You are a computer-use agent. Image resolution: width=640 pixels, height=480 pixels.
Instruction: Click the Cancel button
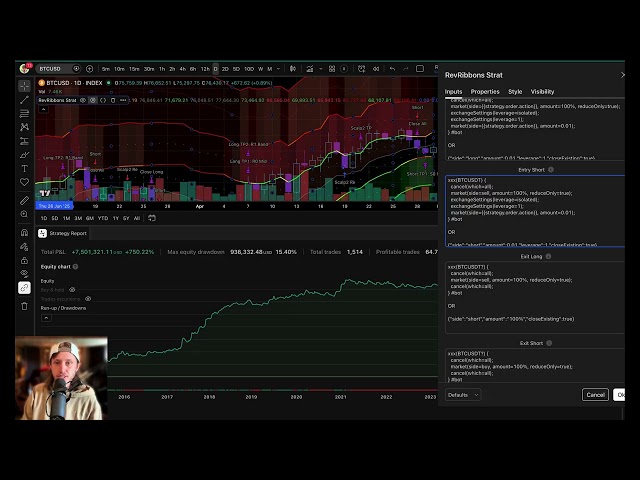[x=595, y=395]
